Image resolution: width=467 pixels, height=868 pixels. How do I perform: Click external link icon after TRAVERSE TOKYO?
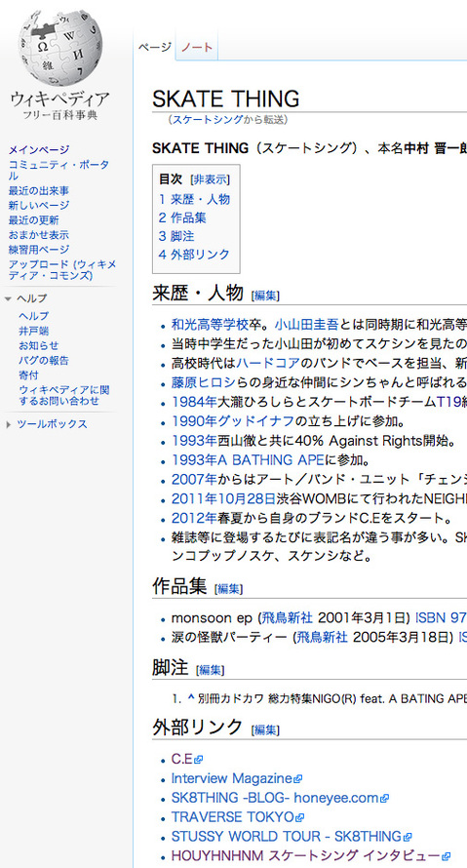coord(300,817)
